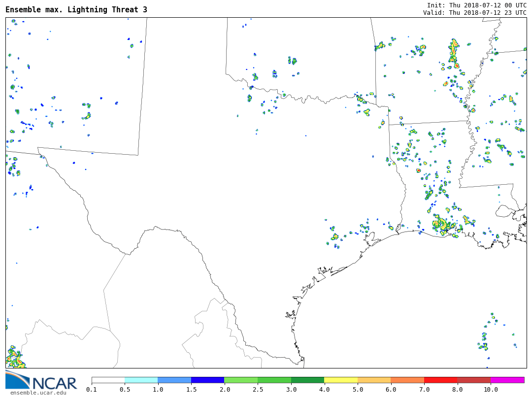Pick the dark red 8.0–10.0 swatch
This screenshot has width=532, height=399.
(x=474, y=380)
